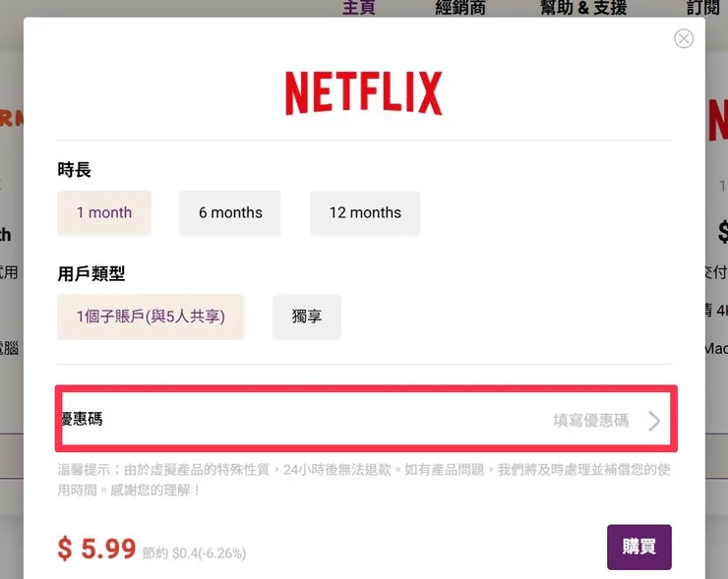Viewport: 728px width, 579px height.
Task: Click the 溫馨提示 refund notice text
Action: pos(364,480)
